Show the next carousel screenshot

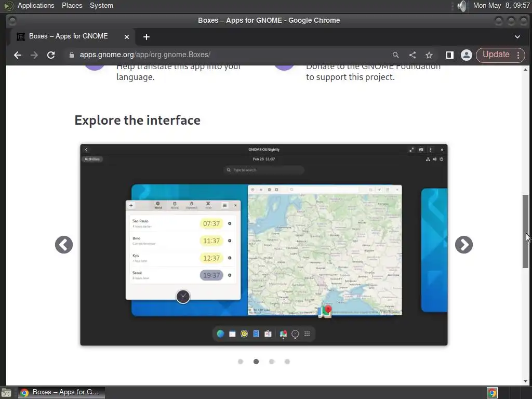464,245
